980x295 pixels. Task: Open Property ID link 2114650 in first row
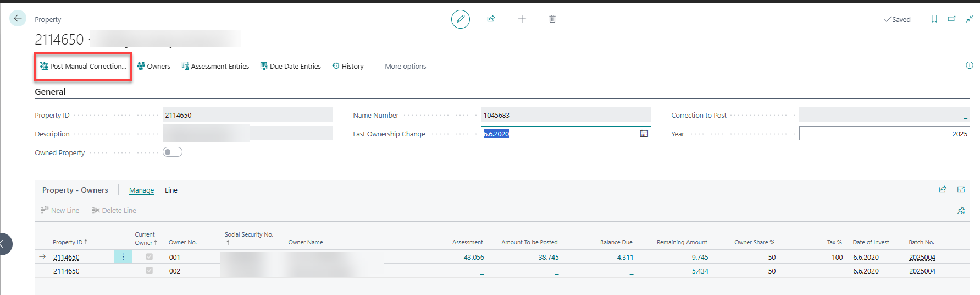(66, 257)
